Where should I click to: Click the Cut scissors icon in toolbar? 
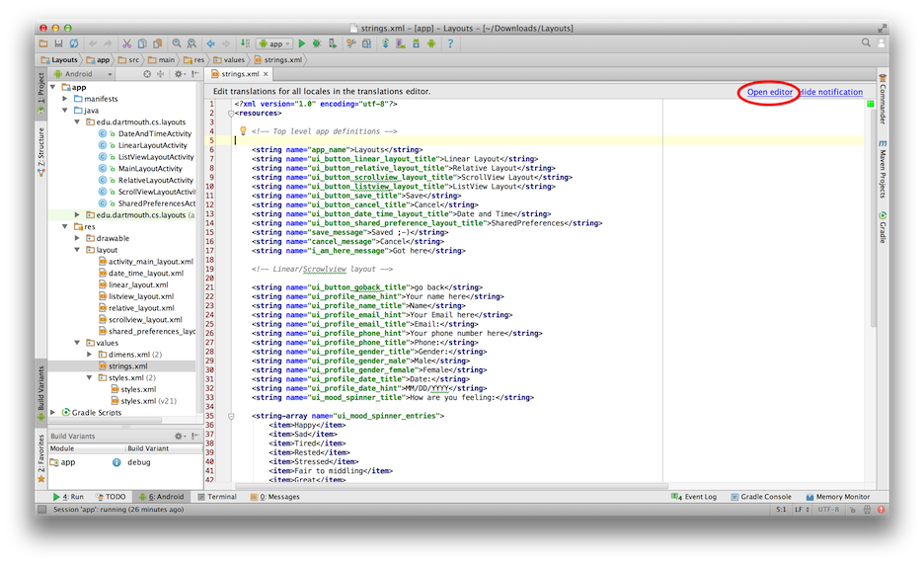(x=126, y=43)
